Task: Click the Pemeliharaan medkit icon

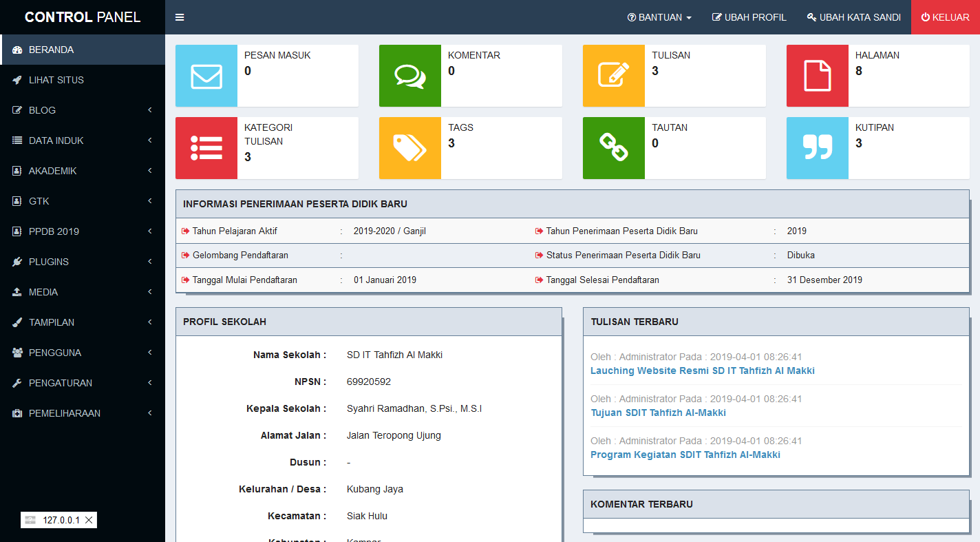Action: tap(17, 413)
